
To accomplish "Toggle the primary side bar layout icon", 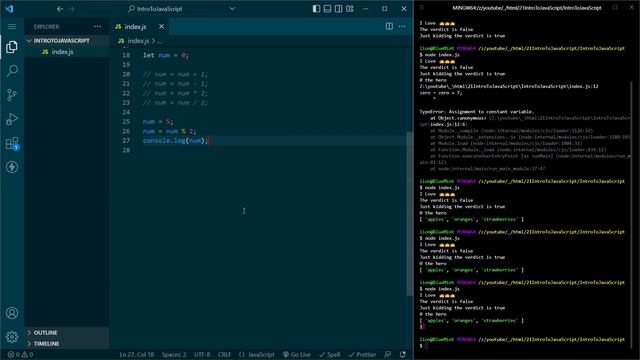I will [316, 9].
